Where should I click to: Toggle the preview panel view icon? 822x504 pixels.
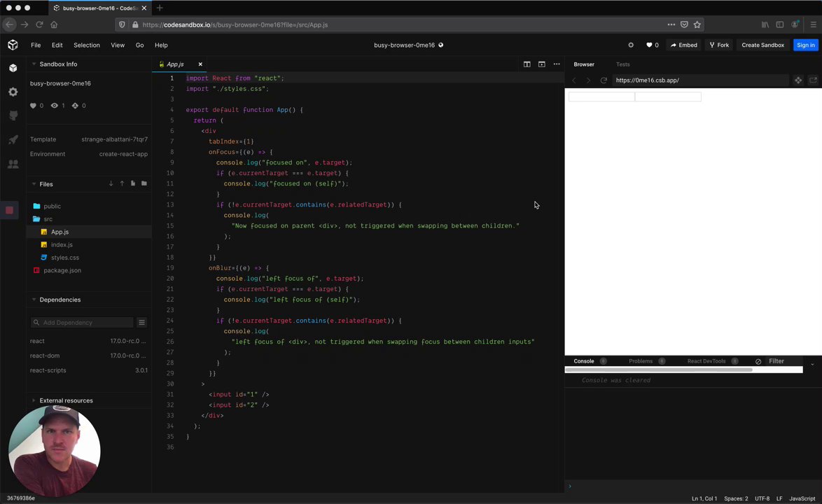coord(541,64)
